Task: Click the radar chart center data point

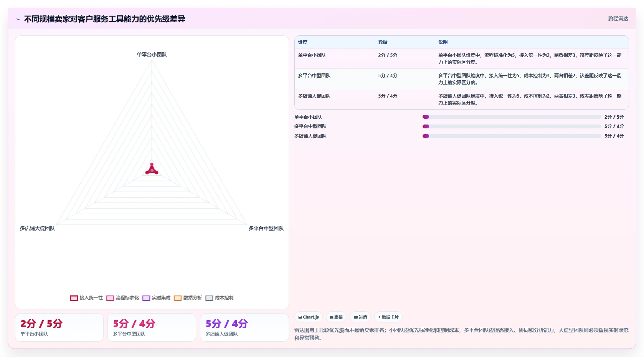Action: 152,169
